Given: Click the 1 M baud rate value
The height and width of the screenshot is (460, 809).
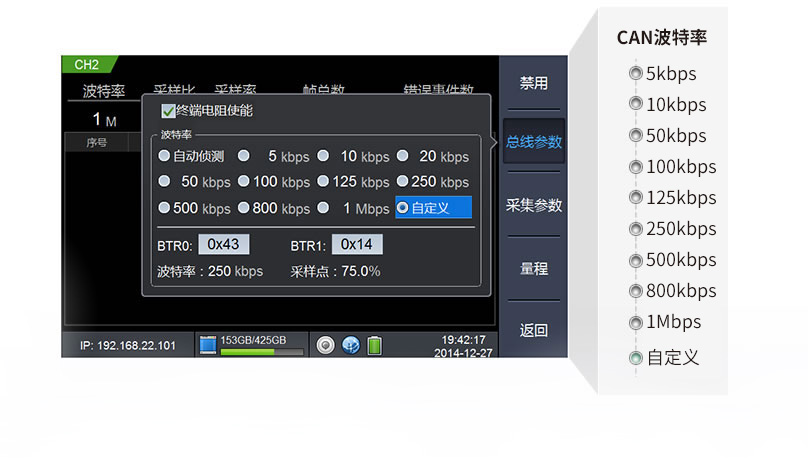Looking at the screenshot, I should point(104,120).
